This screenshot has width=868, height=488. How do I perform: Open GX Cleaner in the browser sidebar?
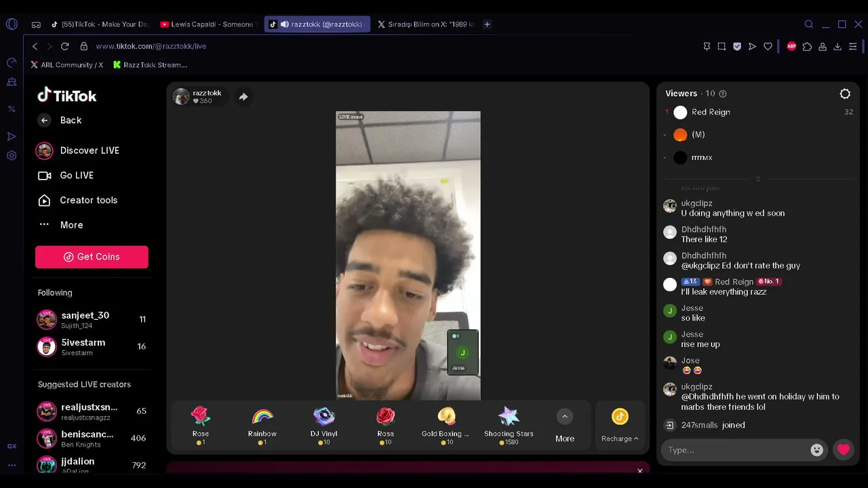[x=12, y=82]
